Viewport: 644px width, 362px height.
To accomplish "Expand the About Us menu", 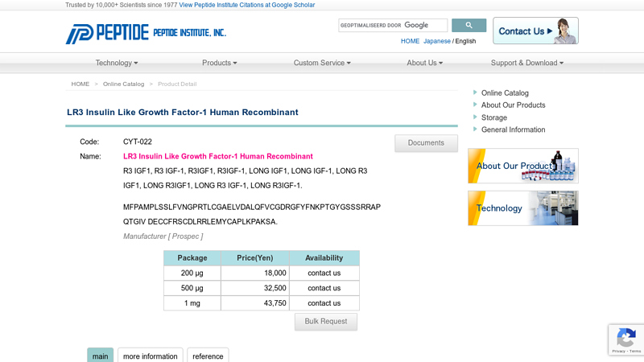I will point(424,63).
